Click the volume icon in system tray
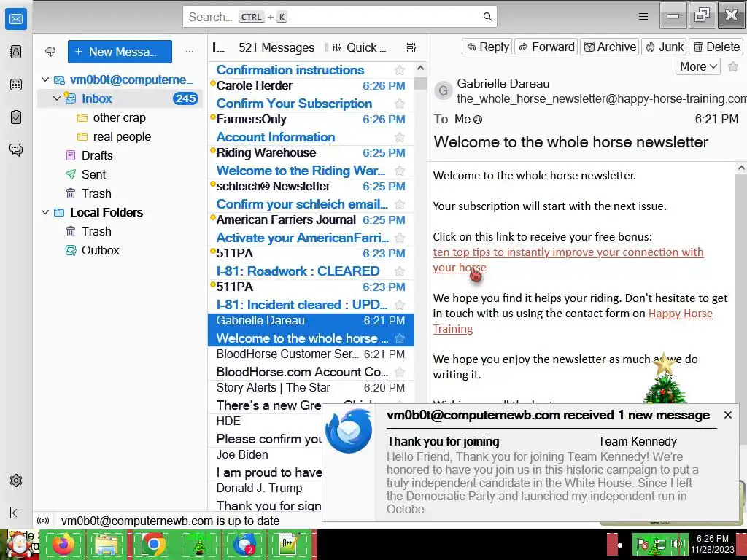This screenshot has width=747, height=560. pyautogui.click(x=676, y=544)
